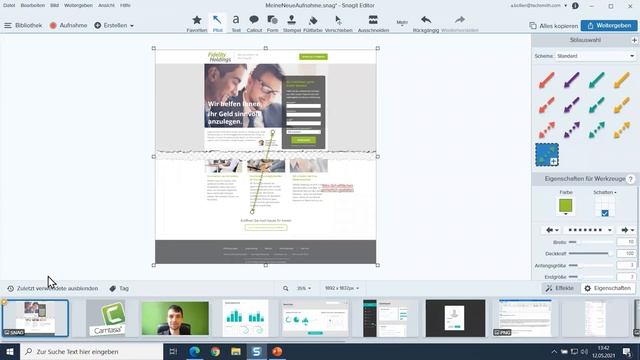Select the bar chart thumbnail

pos(245,318)
